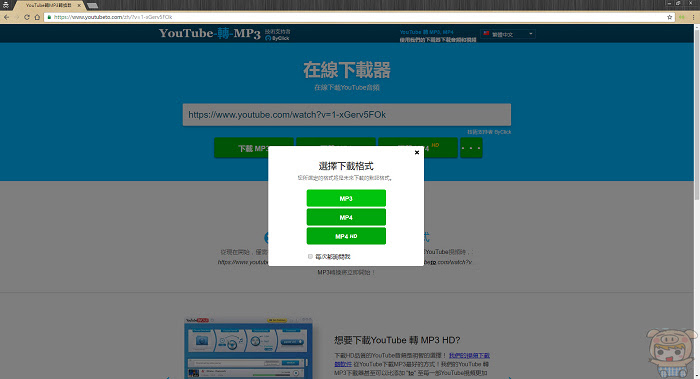Click the browser back arrow
This screenshot has width=700, height=379.
(6, 17)
